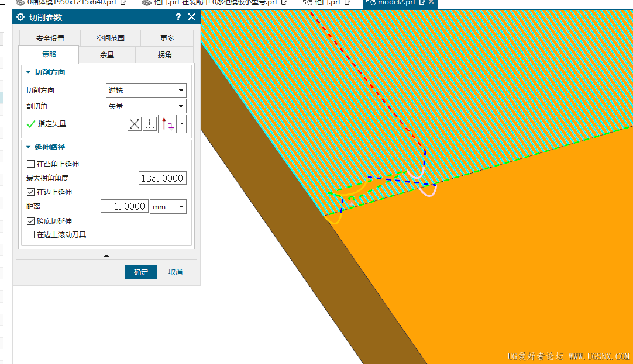
Task: Uncheck 跨底切延伸 checkbox
Action: click(30, 221)
